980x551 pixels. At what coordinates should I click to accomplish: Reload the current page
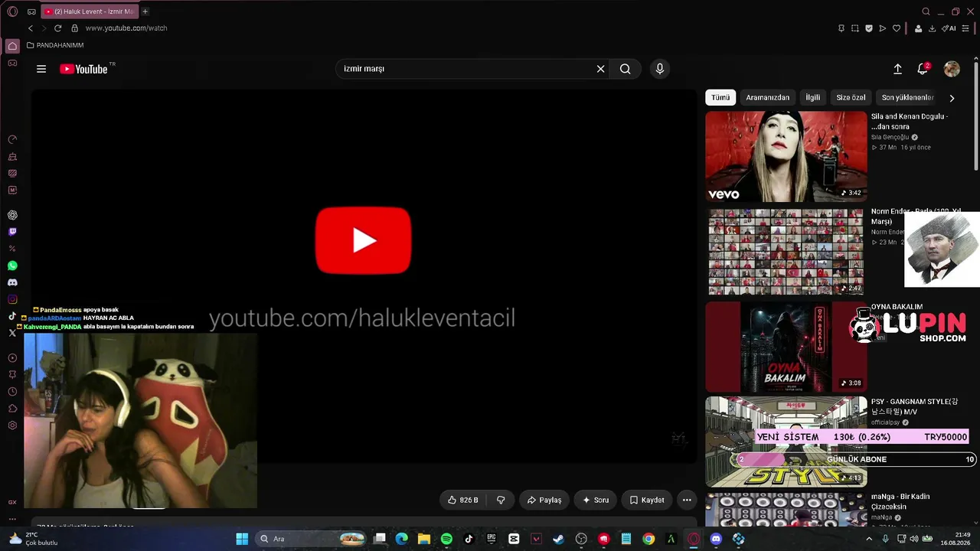click(x=57, y=28)
